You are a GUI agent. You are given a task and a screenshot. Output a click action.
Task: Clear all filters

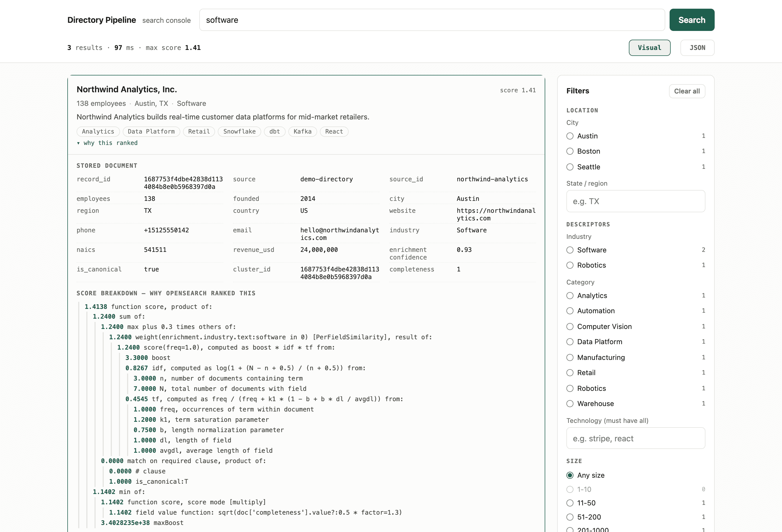click(x=687, y=91)
